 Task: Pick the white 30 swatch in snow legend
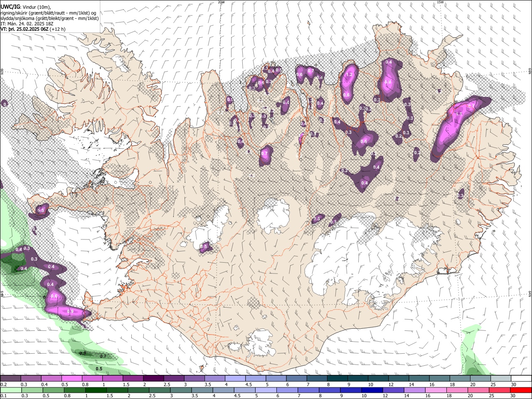click(x=521, y=378)
